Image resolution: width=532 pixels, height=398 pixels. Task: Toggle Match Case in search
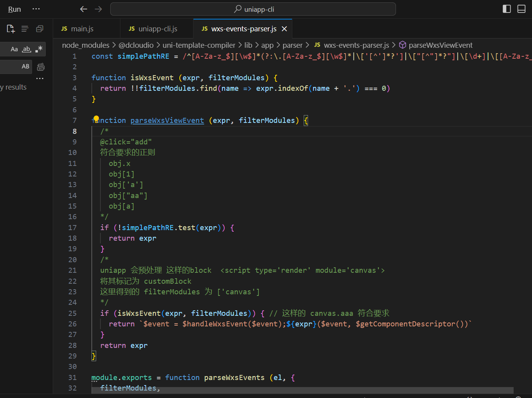[14, 49]
